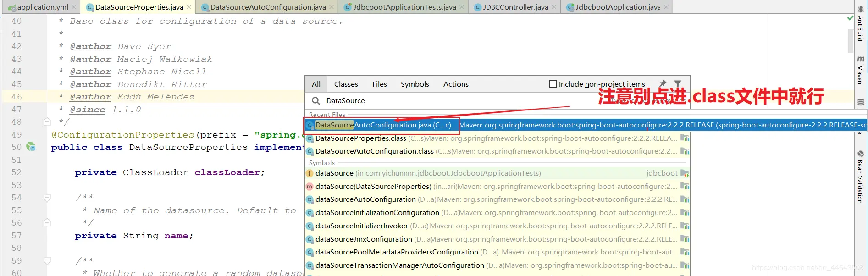Collapse comment fold marker at line 56

(47, 222)
